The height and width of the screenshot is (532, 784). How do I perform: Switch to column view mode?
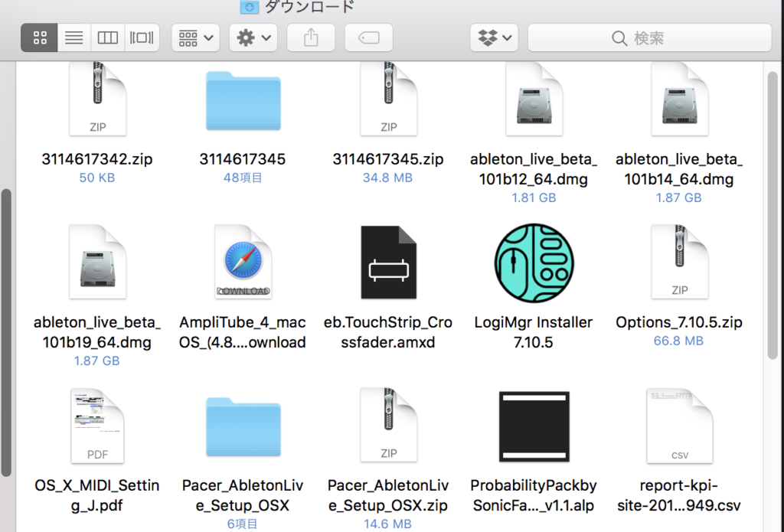click(108, 38)
